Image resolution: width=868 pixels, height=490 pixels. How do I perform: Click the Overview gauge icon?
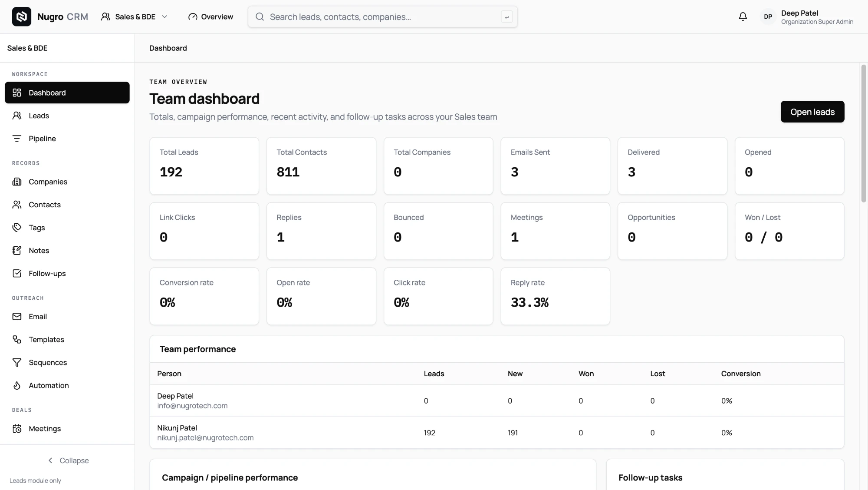[x=193, y=17]
